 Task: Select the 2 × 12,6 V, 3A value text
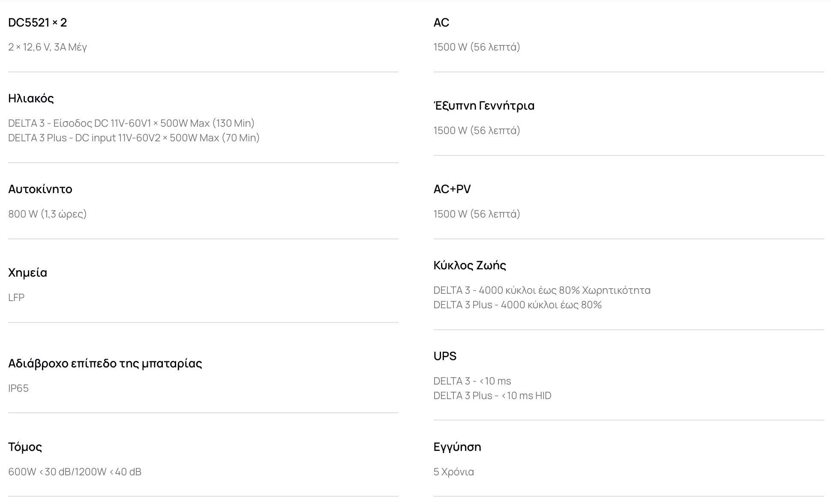pos(48,47)
